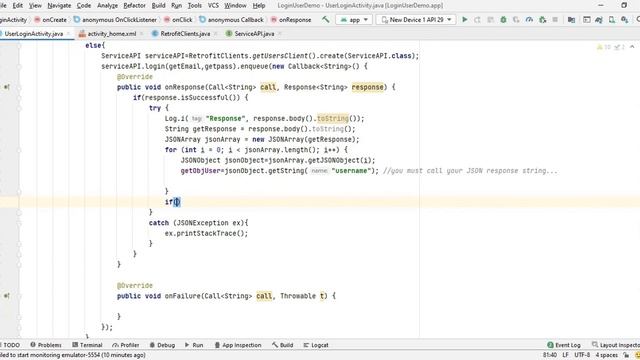Open the Problems tool window
This screenshot has height=360, width=640.
[x=46, y=345]
